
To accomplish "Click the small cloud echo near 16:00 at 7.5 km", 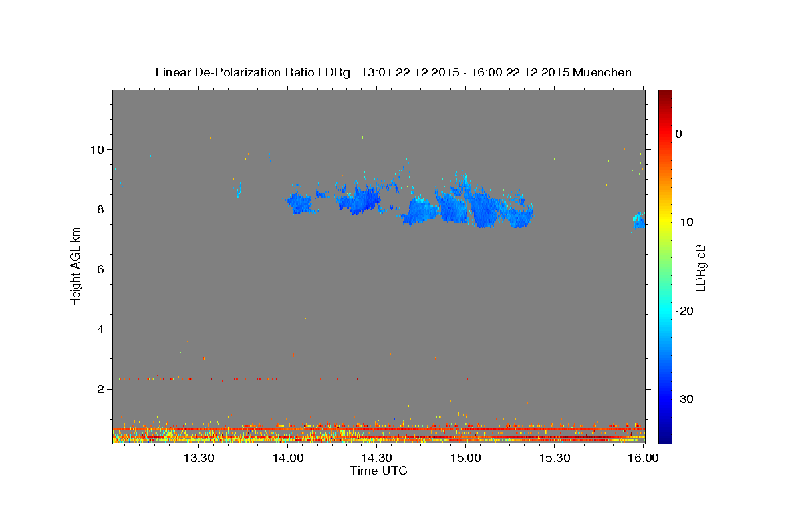I will pos(639,221).
